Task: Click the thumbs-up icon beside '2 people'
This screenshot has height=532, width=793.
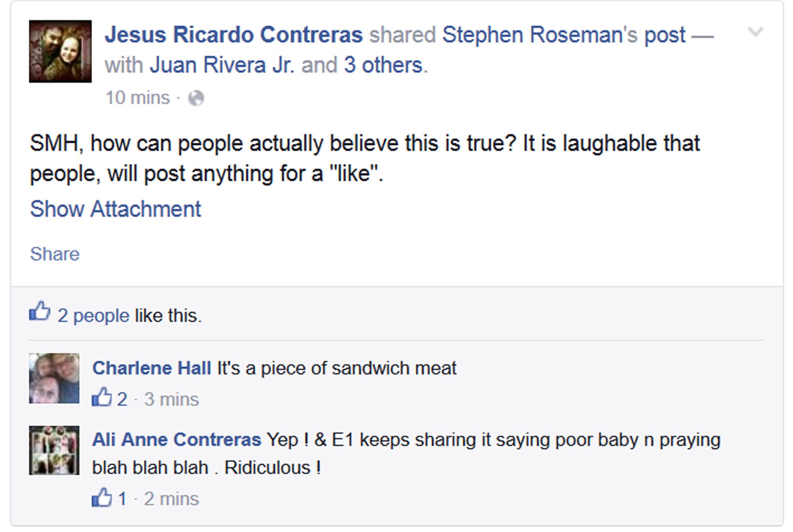Action: (x=40, y=311)
